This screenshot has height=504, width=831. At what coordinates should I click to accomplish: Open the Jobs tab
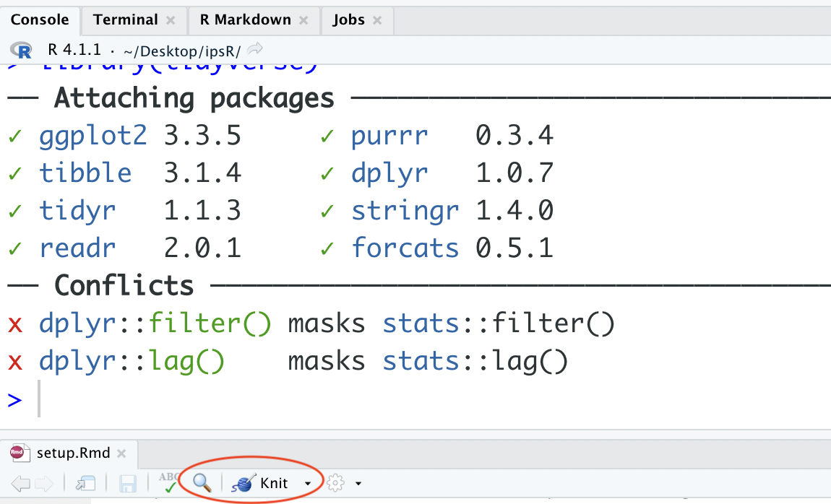pos(349,19)
